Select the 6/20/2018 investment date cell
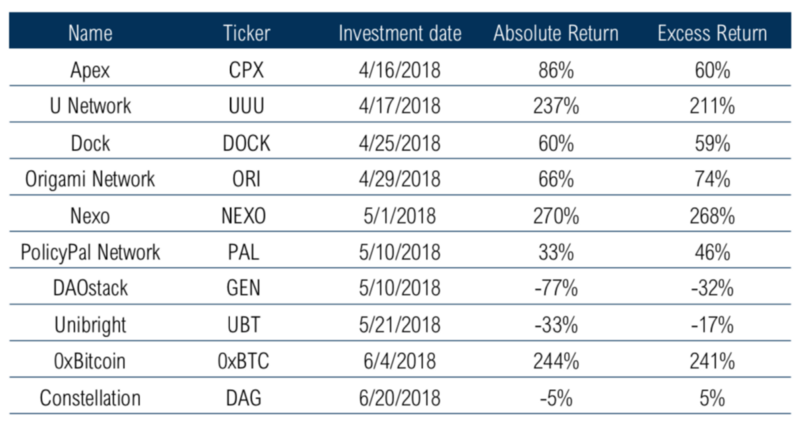 coord(400,396)
